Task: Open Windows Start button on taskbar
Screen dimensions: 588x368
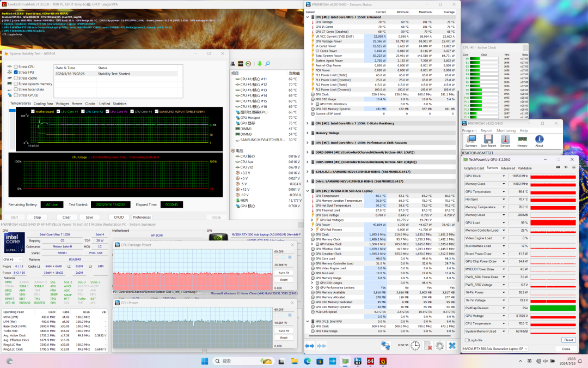Action: [205, 361]
